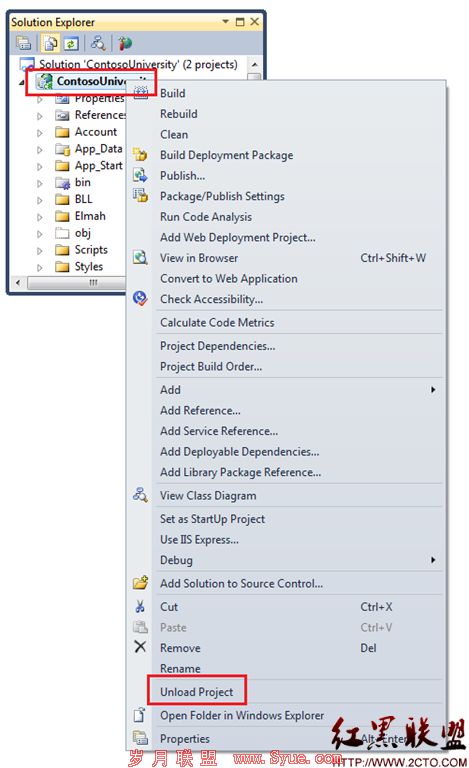Expand the References tree node
The height and width of the screenshot is (768, 469).
coord(40,116)
